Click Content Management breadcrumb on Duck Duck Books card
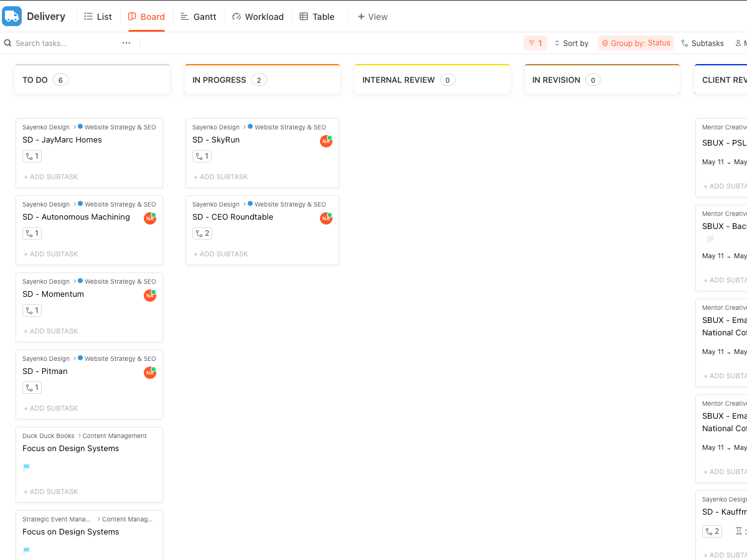This screenshot has height=560, width=747. (115, 436)
